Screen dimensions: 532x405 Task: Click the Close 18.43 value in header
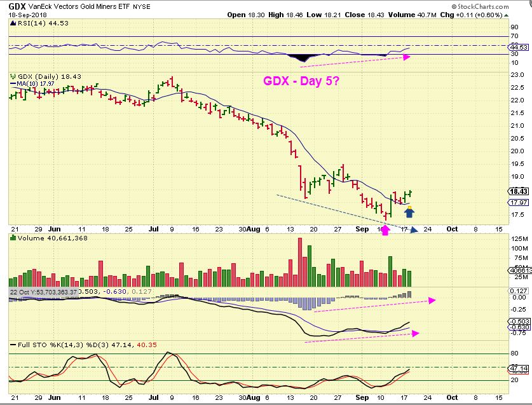[365, 15]
